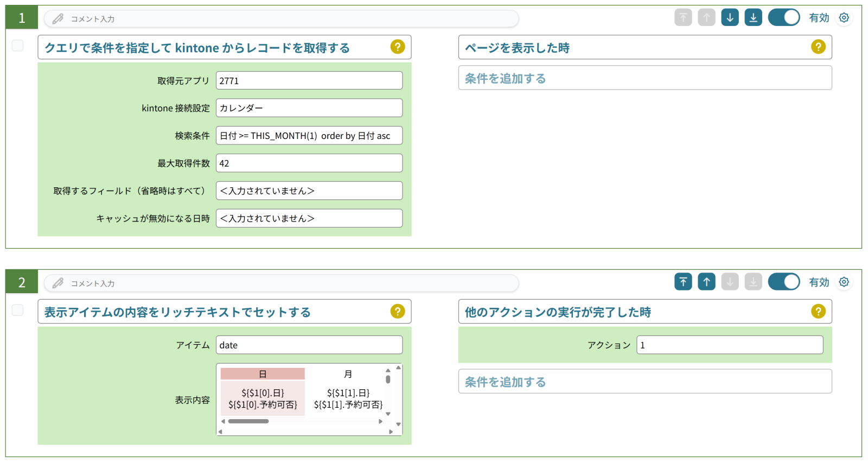Move rule 2 to the top

click(683, 282)
